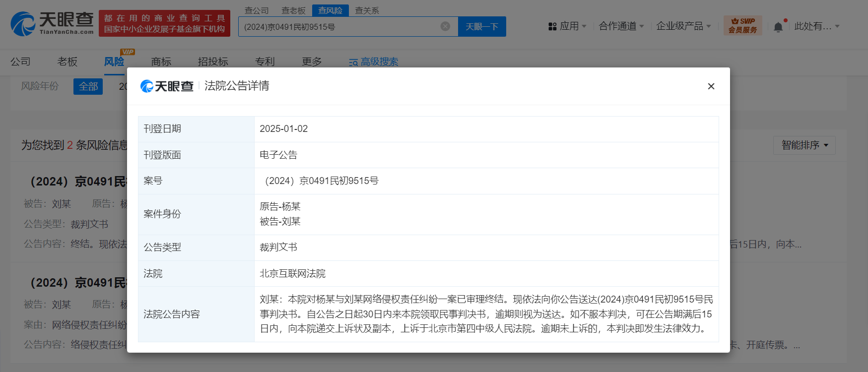Open the 招投标 category tab
This screenshot has height=372, width=868.
tap(213, 62)
